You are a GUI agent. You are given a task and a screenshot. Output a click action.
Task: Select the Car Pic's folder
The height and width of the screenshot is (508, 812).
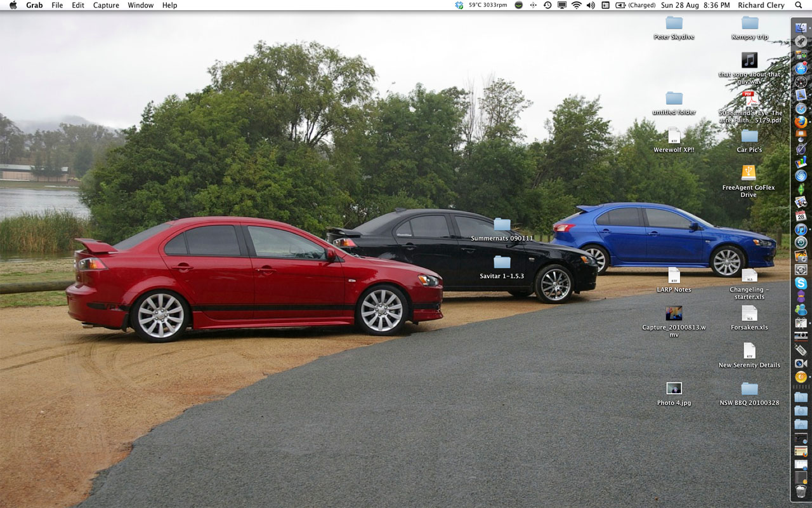click(749, 136)
